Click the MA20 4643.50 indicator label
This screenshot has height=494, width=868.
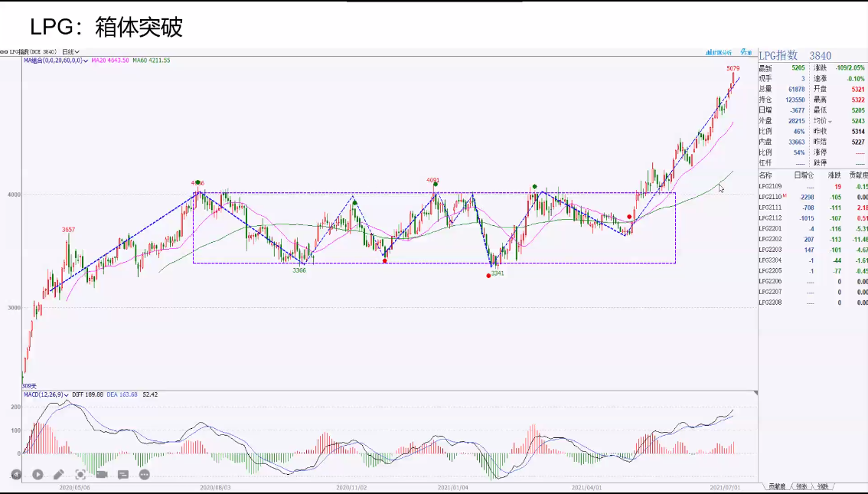click(x=110, y=61)
